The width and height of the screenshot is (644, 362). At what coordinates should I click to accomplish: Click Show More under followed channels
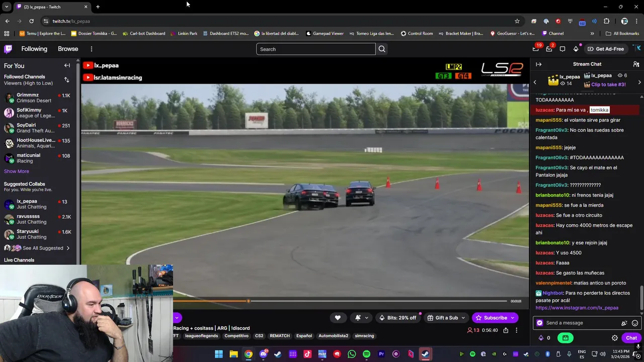(17, 171)
